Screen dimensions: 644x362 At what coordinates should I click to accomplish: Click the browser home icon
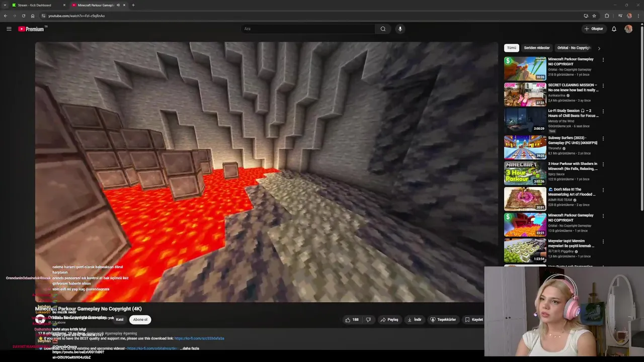[33, 16]
